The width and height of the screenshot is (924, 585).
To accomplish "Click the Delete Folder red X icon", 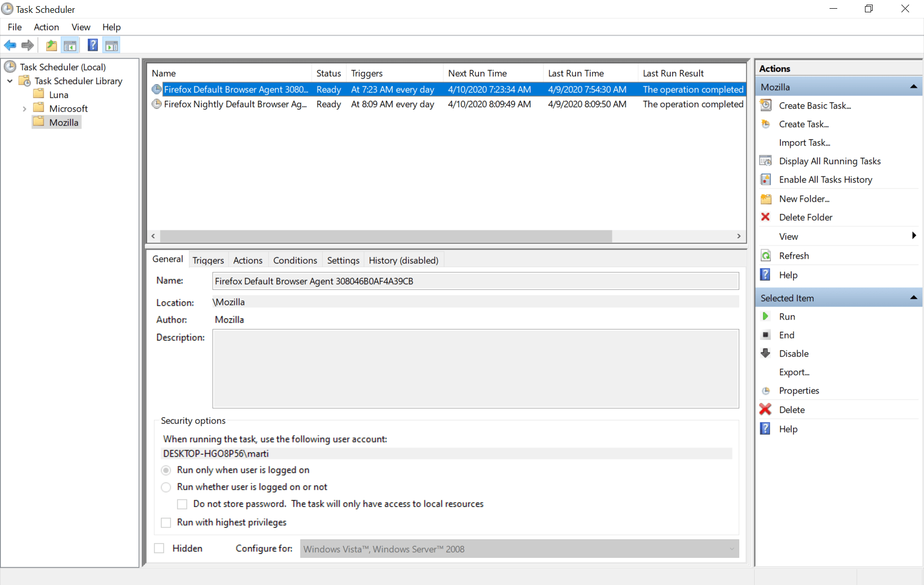I will (765, 217).
